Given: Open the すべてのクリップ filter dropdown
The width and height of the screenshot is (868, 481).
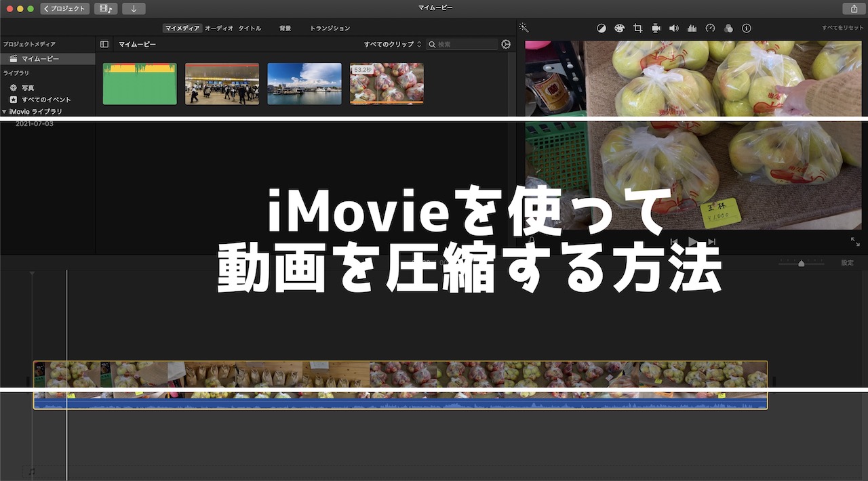Looking at the screenshot, I should 393,44.
